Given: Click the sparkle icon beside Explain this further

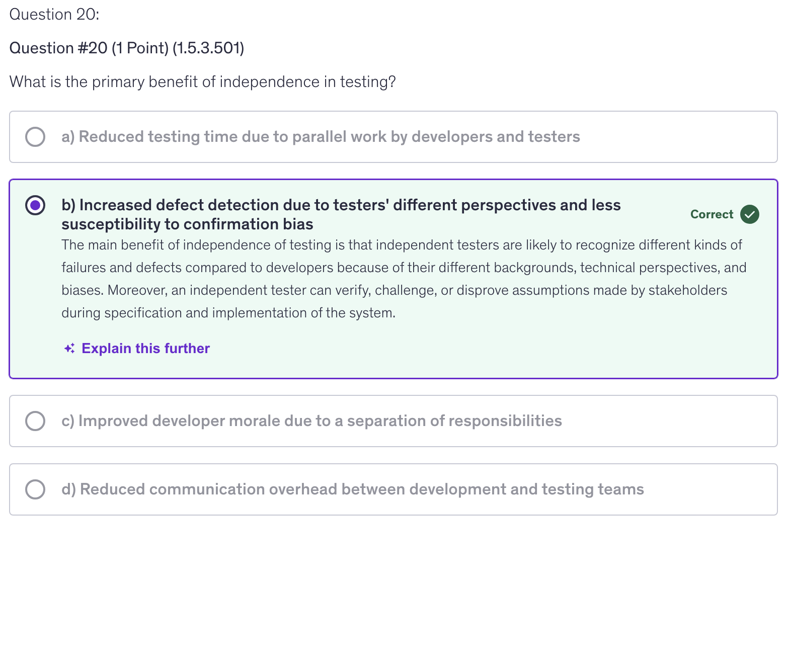Looking at the screenshot, I should coord(69,349).
